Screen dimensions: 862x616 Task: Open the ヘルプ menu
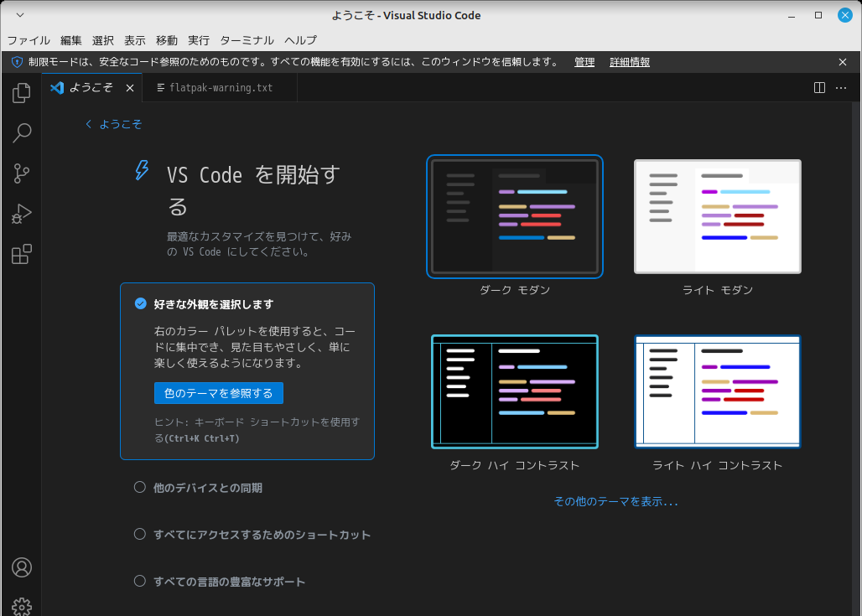[300, 40]
